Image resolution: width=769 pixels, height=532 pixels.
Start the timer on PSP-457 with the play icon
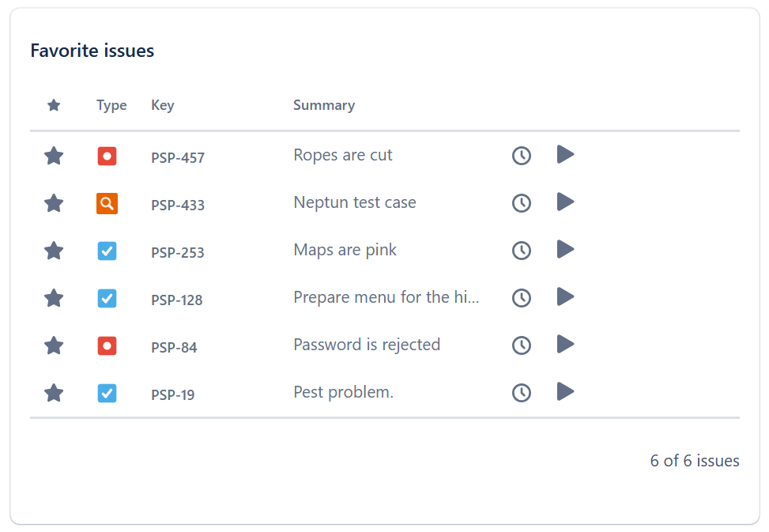click(565, 154)
